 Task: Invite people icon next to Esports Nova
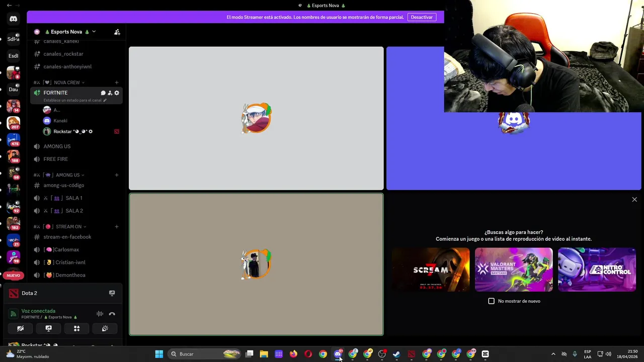click(117, 32)
